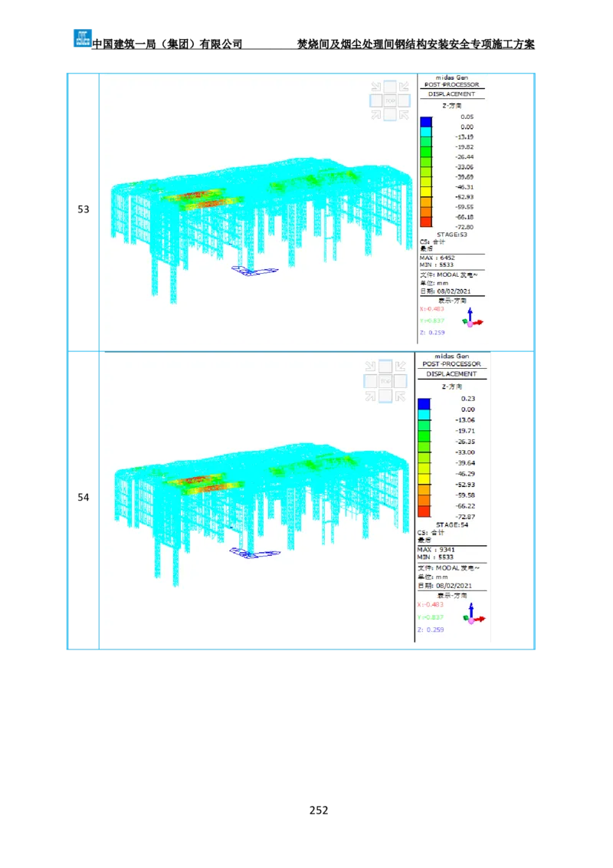Click the STAGE:53 label
This screenshot has width=613, height=868.
pos(451,234)
